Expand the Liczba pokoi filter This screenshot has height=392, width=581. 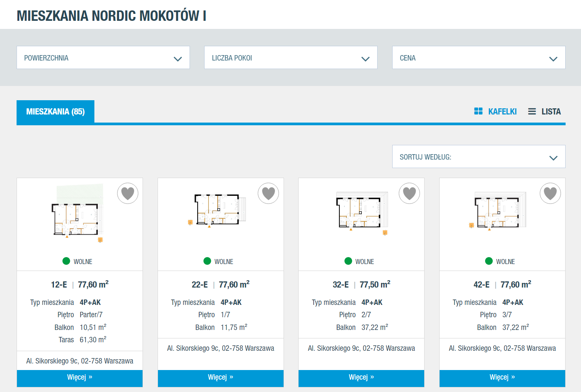tap(290, 58)
